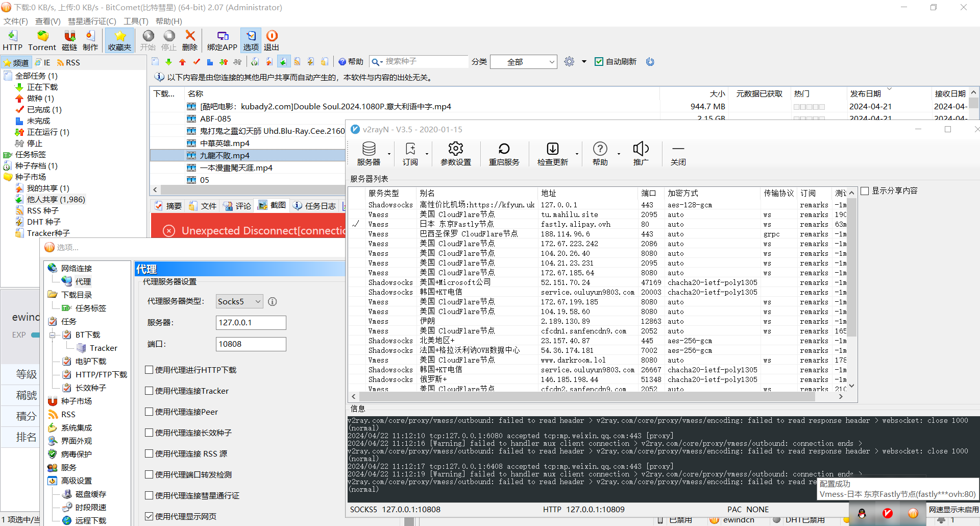Enable 使用代理连接Tracker checkbox
The height and width of the screenshot is (526, 980).
[149, 391]
